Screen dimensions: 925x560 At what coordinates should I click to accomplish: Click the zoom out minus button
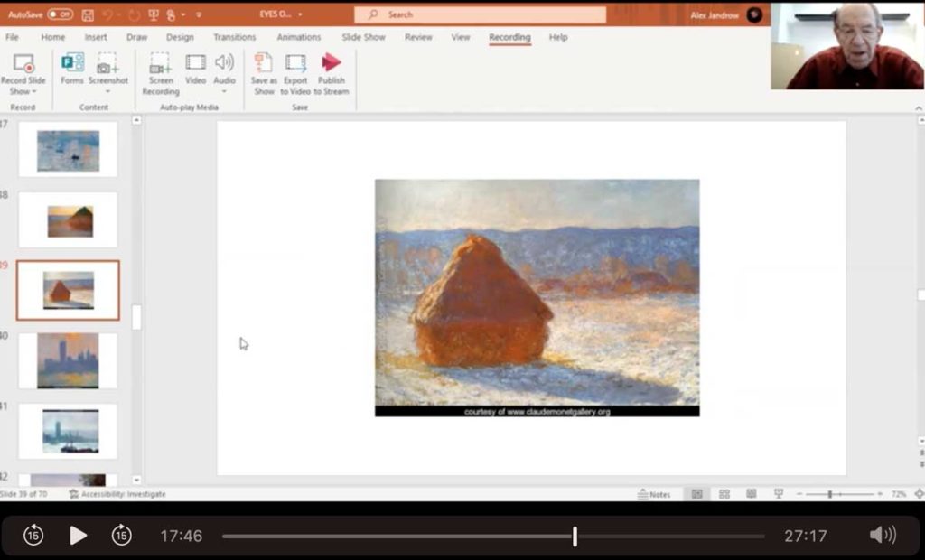pyautogui.click(x=799, y=494)
